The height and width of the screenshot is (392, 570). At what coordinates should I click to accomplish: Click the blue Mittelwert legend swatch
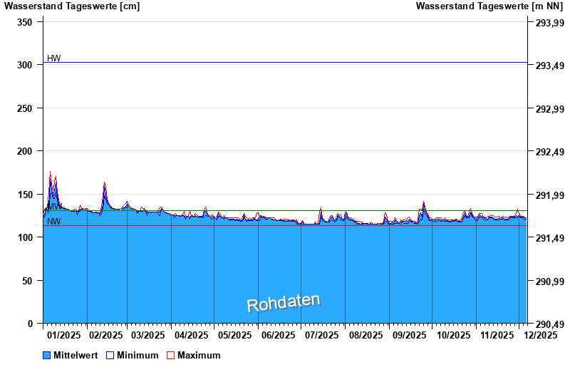coord(47,356)
